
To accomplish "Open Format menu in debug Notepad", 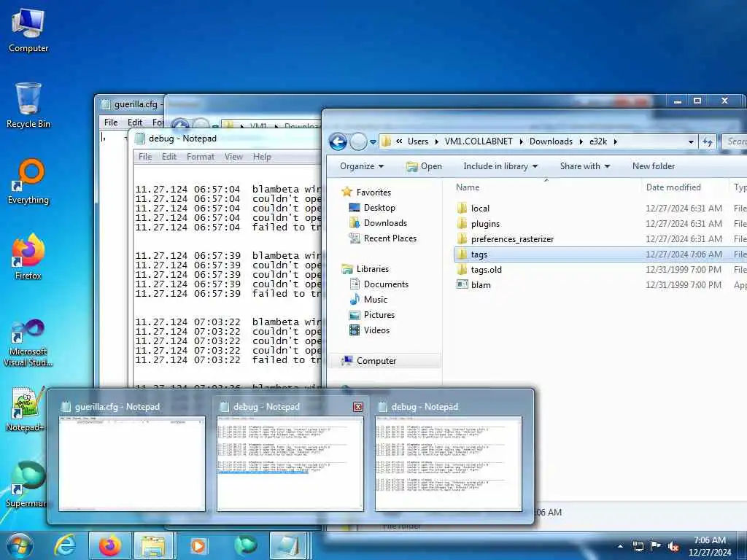I will pyautogui.click(x=200, y=157).
